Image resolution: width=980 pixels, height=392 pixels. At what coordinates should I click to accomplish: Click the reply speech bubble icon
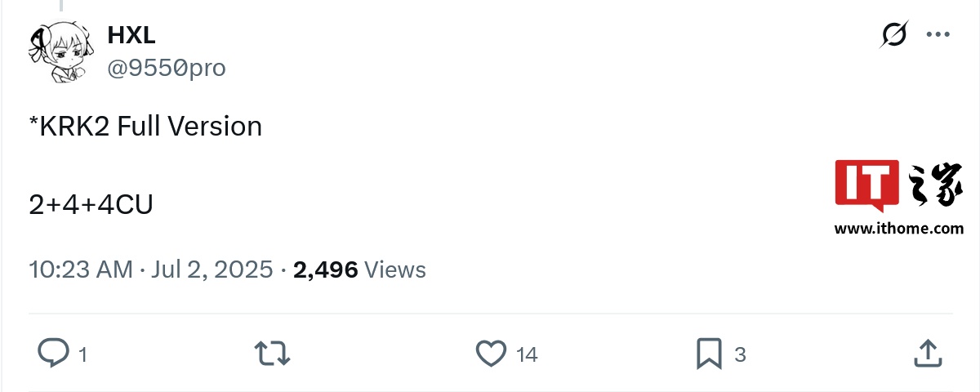54,354
